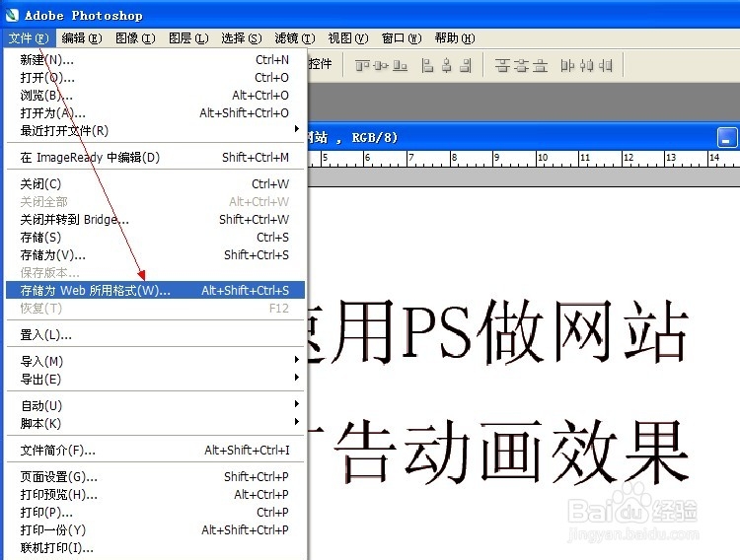Screen dimensions: 740x560
Task: Open the 编辑(E) menu
Action: (82, 38)
